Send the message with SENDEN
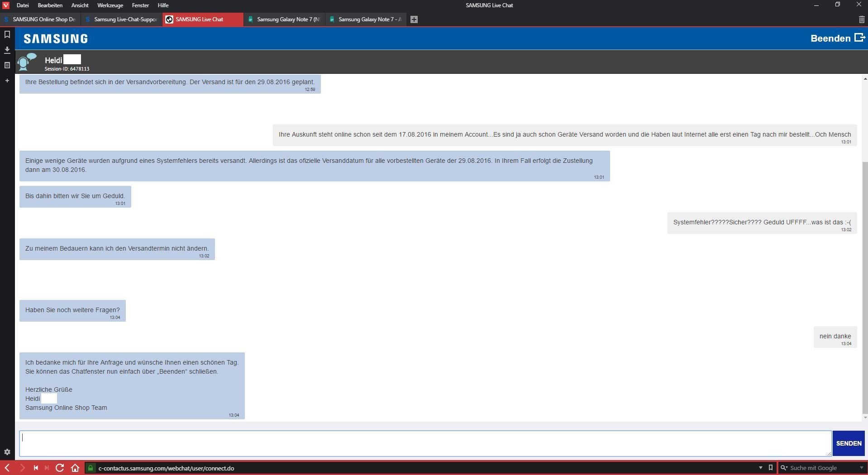Viewport: 868px width, 475px height. (x=849, y=443)
